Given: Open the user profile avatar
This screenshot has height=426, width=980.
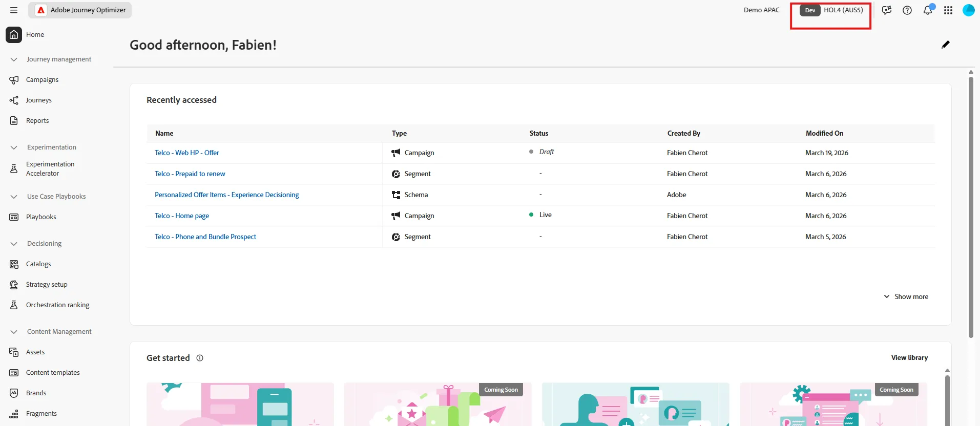Looking at the screenshot, I should point(969,10).
